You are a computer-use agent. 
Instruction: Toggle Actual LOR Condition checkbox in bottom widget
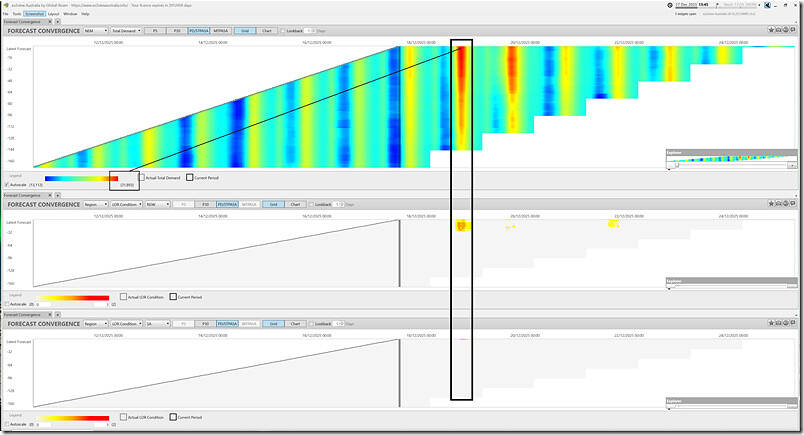coord(123,417)
